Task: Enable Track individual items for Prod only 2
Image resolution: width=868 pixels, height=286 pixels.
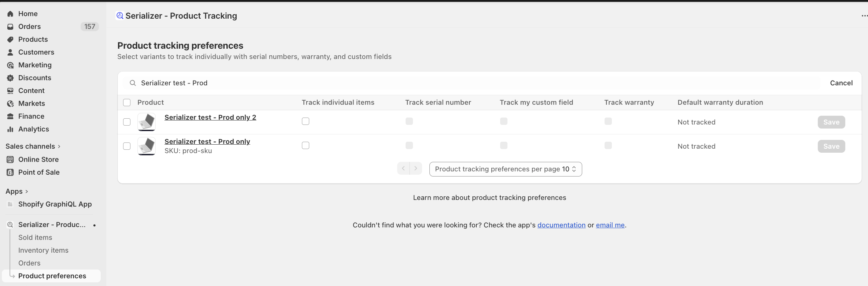Action: (306, 121)
